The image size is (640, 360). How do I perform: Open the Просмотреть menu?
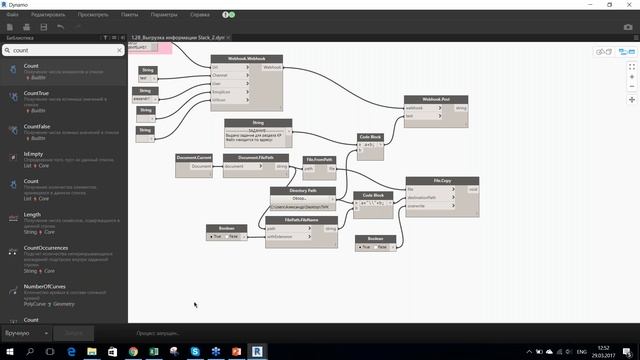[x=93, y=15]
